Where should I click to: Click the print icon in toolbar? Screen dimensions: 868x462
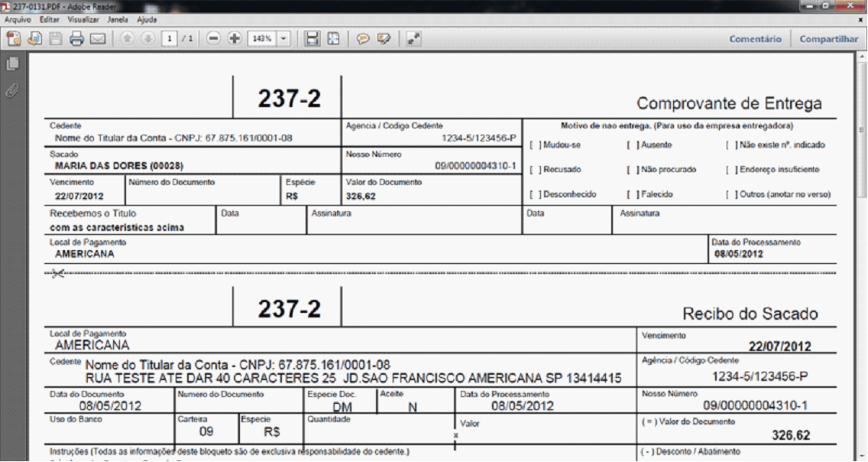tap(76, 39)
